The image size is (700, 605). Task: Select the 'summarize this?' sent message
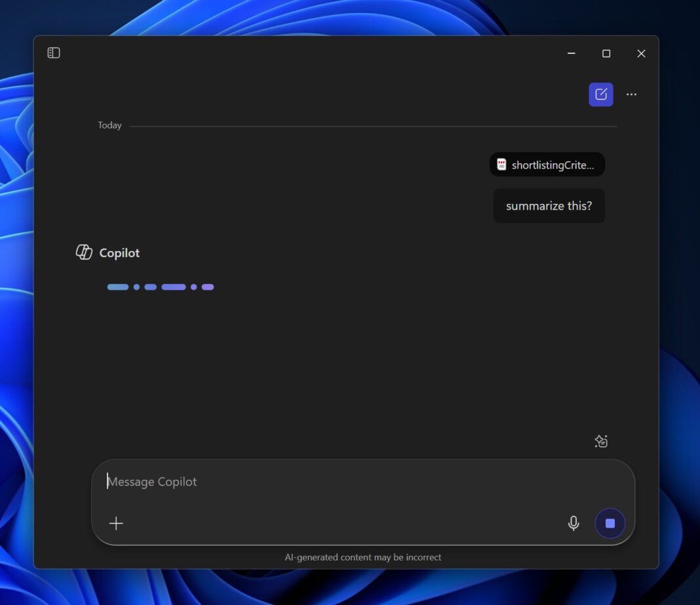point(549,205)
